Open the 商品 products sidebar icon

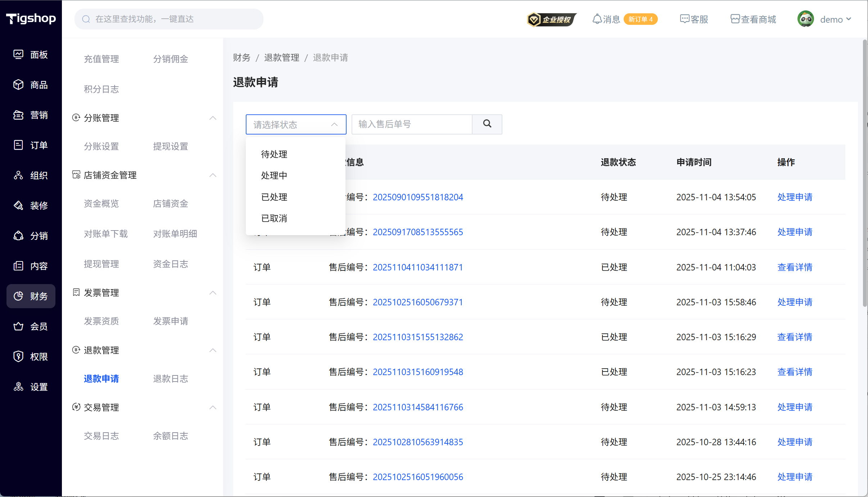(x=18, y=85)
